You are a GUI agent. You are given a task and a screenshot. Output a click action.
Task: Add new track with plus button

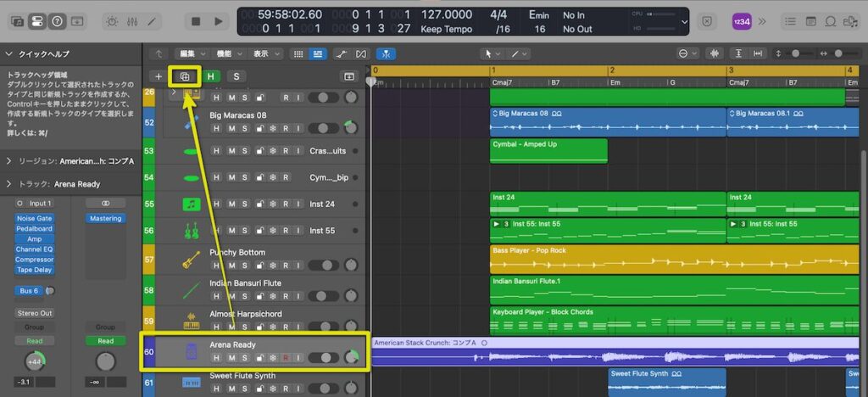pos(159,76)
